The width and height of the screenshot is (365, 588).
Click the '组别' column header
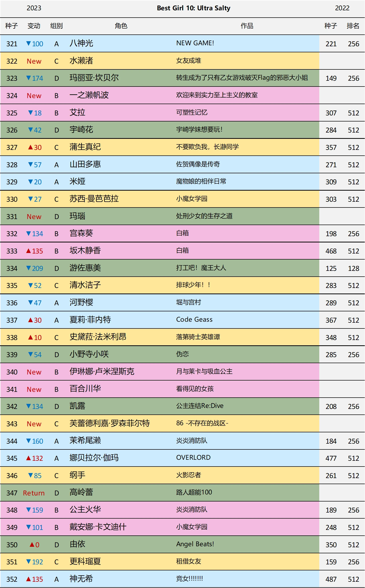point(57,26)
